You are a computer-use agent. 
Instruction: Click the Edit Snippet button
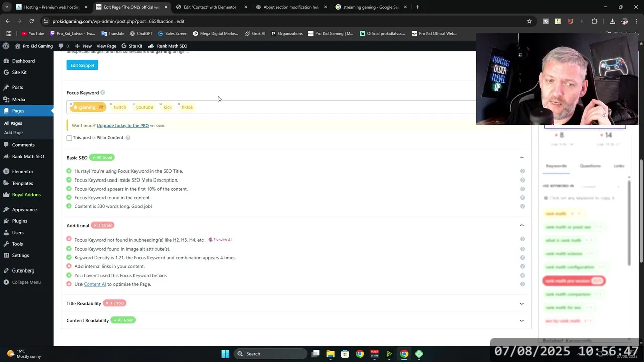coord(82,65)
